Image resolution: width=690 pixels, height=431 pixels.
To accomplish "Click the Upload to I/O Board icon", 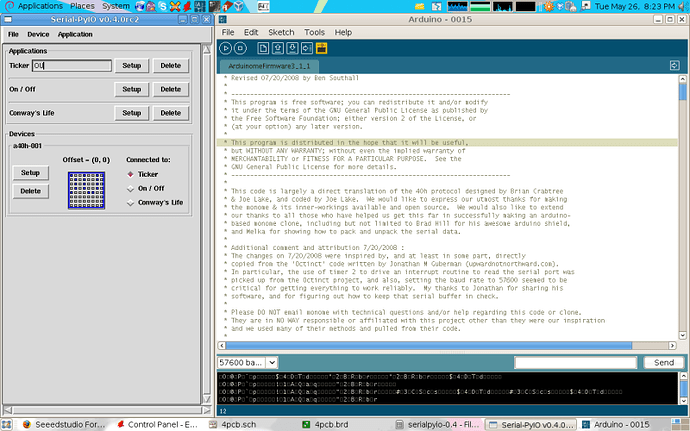I will 307,48.
